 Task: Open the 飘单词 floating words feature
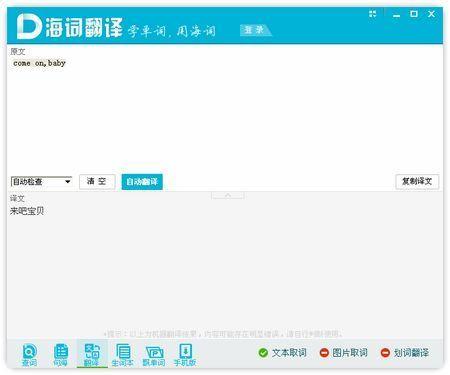click(x=154, y=355)
